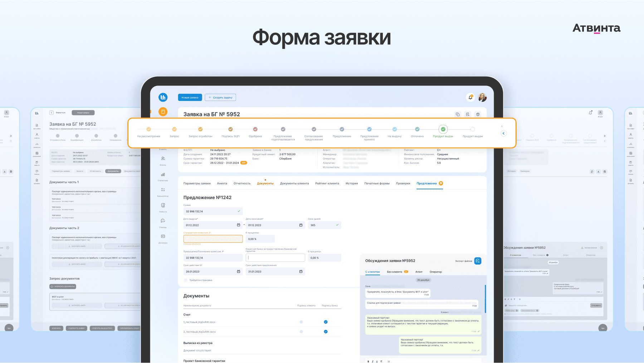Collapse the status timeline using left chevron

(x=504, y=133)
